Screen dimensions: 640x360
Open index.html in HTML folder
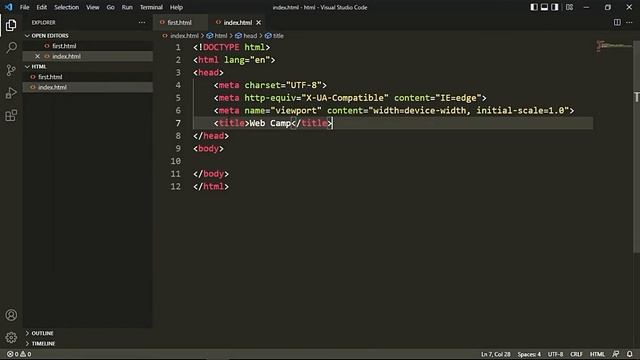[x=52, y=87]
